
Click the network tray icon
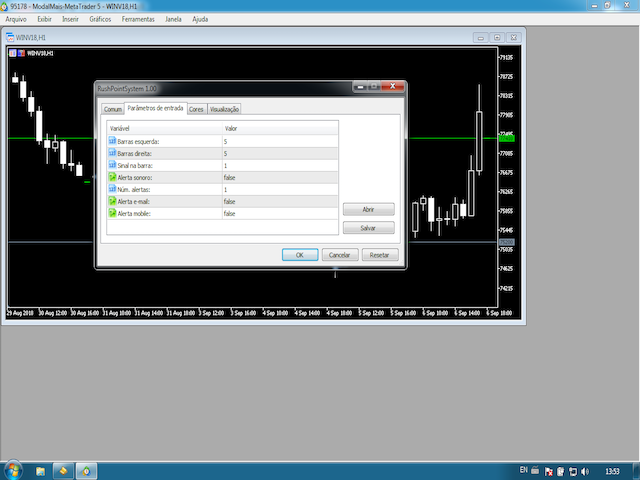point(573,471)
